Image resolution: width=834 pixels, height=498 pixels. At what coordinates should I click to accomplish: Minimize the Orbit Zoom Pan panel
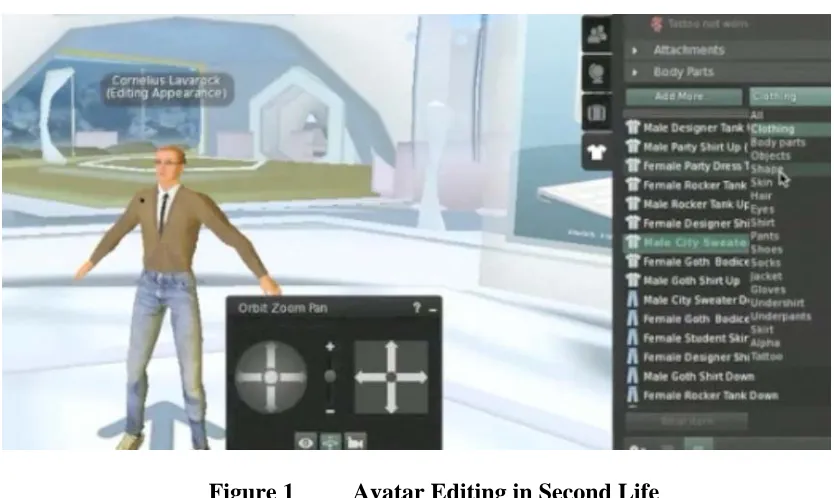(432, 309)
